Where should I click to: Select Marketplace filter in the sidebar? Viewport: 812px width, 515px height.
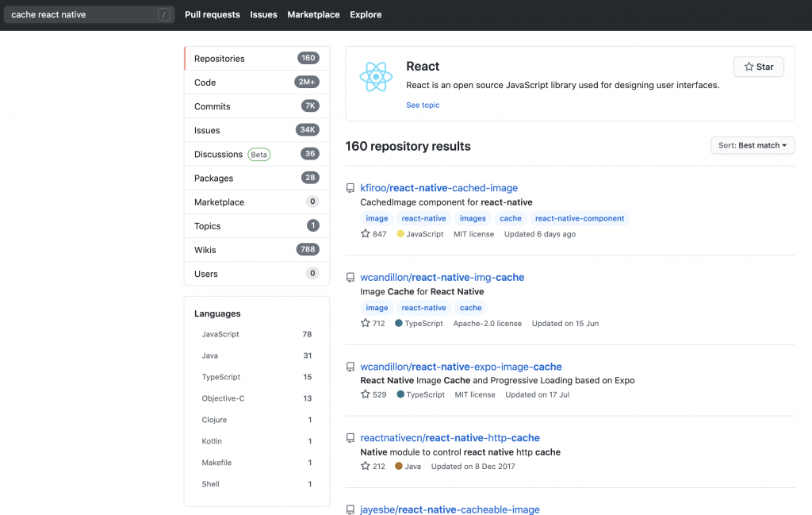(257, 202)
